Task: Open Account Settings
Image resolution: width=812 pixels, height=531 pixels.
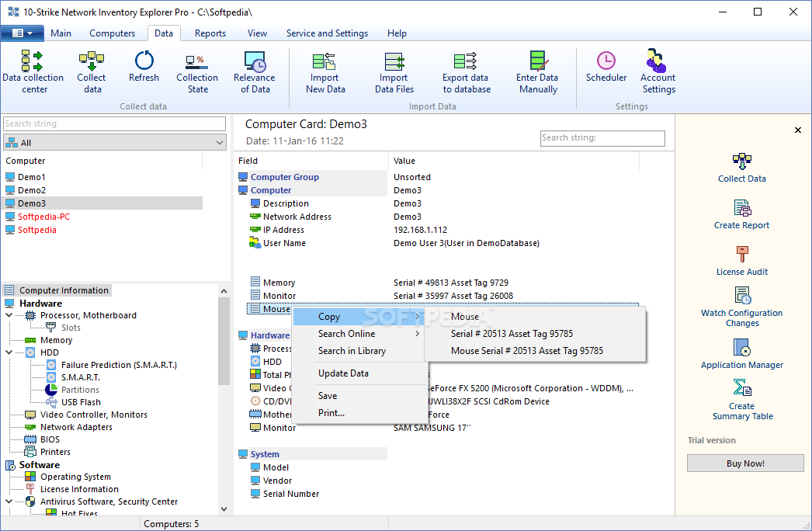Action: [658, 72]
